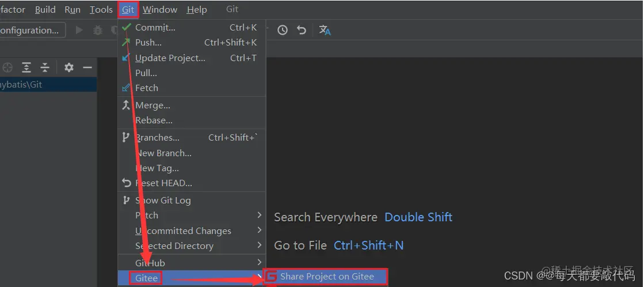Image resolution: width=644 pixels, height=287 pixels.
Task: Click Fetch in the Git menu
Action: [192, 88]
